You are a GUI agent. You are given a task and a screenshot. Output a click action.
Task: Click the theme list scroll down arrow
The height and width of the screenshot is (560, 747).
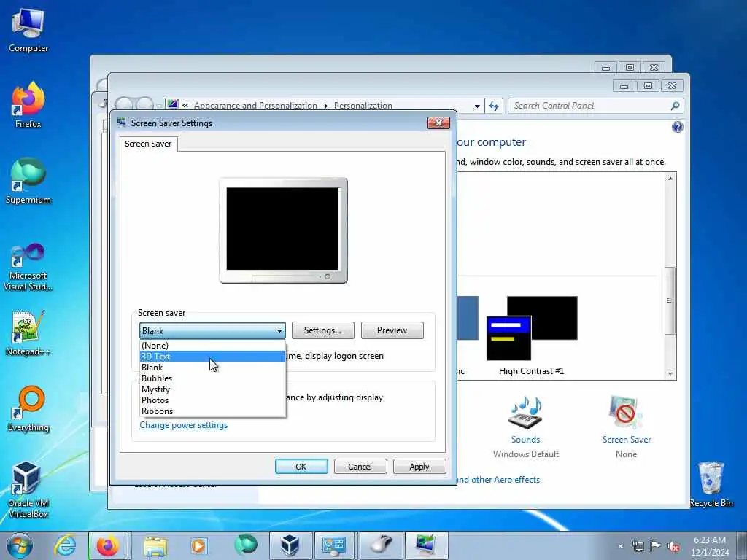670,374
